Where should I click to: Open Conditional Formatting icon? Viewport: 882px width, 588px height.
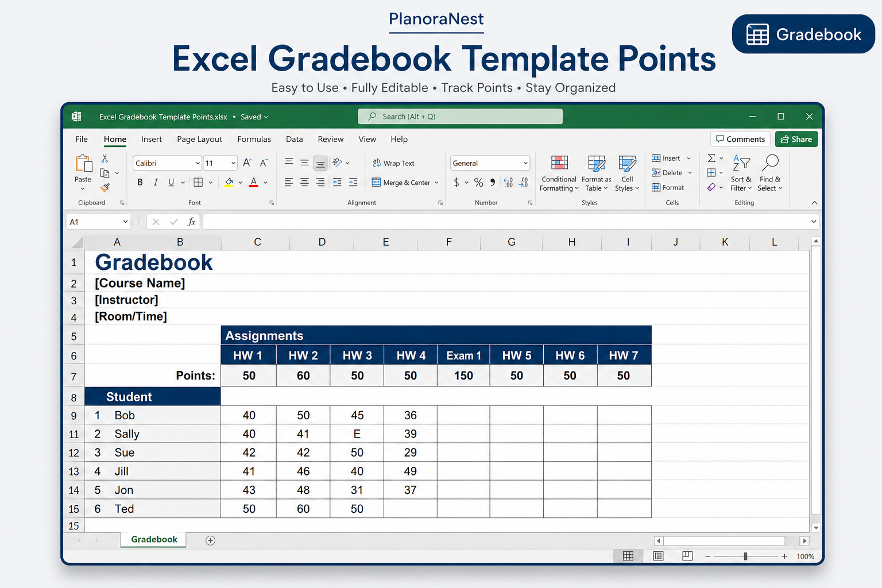coord(559,163)
